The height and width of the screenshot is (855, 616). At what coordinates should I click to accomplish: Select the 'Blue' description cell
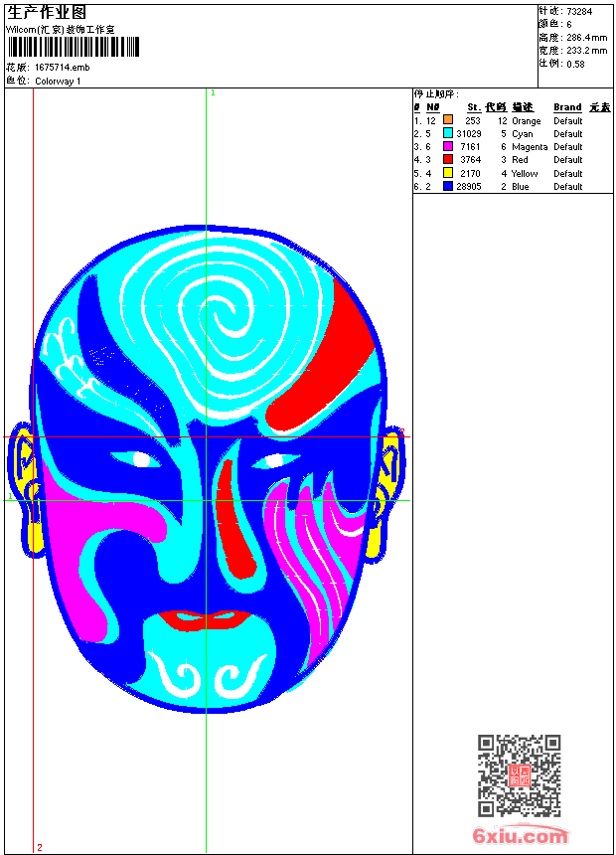(520, 187)
